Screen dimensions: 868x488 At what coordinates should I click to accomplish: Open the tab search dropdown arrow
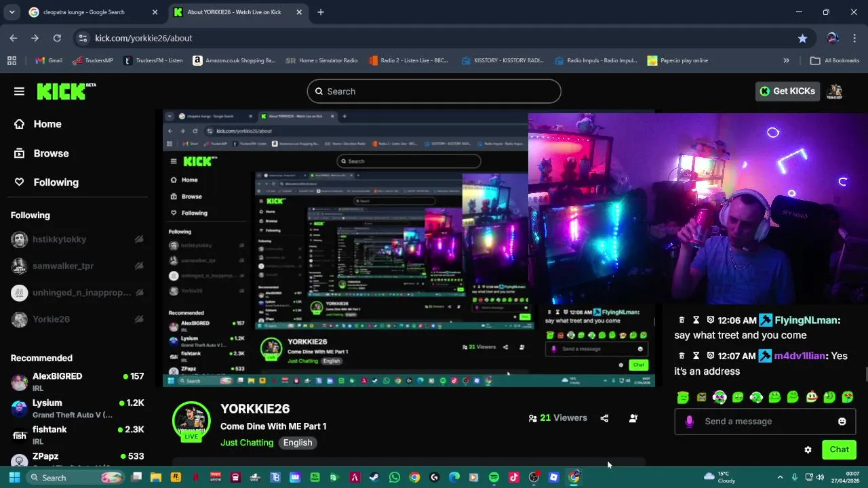[12, 12]
